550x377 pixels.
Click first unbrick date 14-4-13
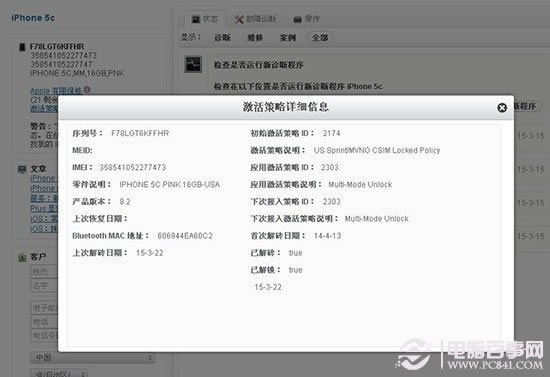[327, 236]
